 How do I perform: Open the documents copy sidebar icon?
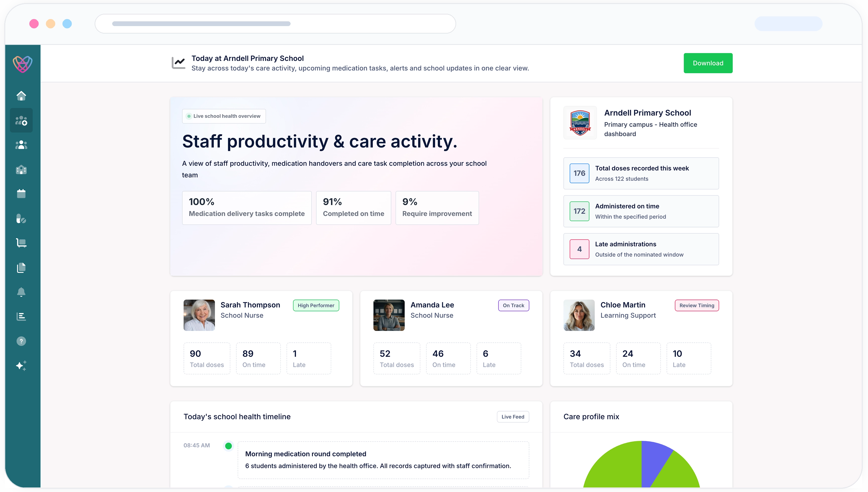click(x=21, y=268)
